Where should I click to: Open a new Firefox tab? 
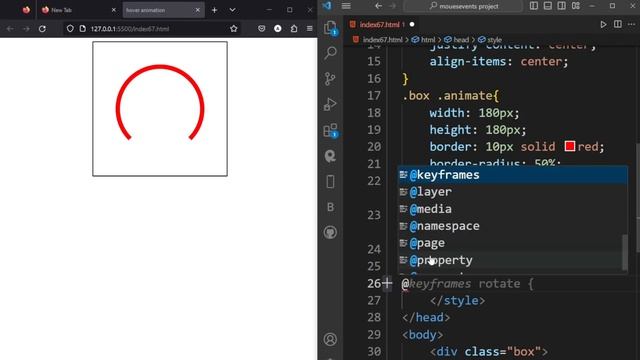(214, 10)
